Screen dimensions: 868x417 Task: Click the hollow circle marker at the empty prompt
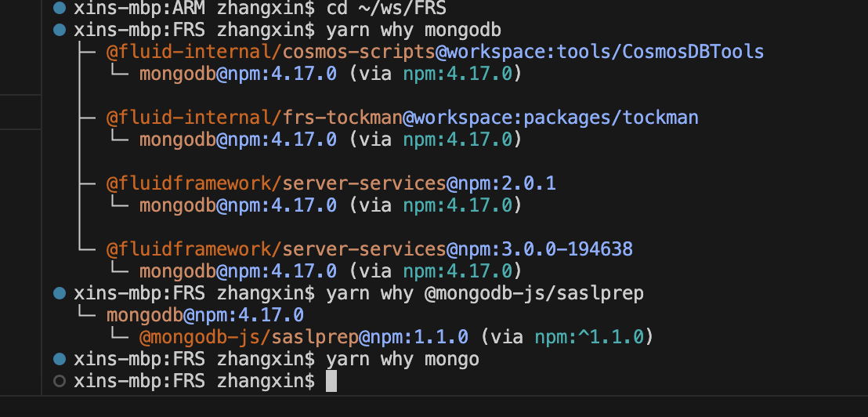point(60,382)
